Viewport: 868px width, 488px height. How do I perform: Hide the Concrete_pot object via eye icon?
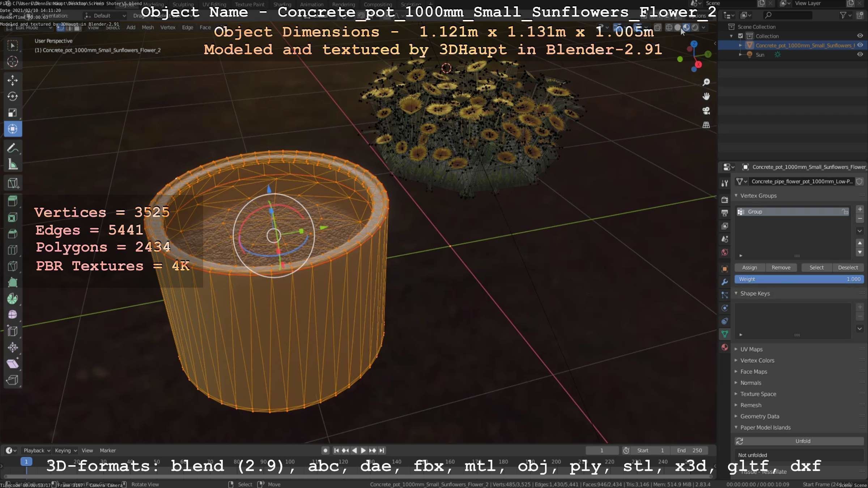tap(860, 45)
